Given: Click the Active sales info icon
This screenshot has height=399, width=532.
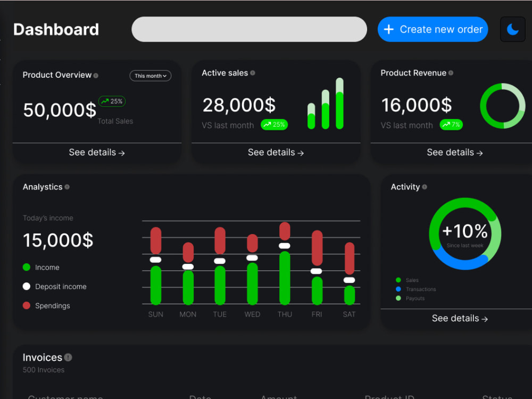Looking at the screenshot, I should (252, 73).
